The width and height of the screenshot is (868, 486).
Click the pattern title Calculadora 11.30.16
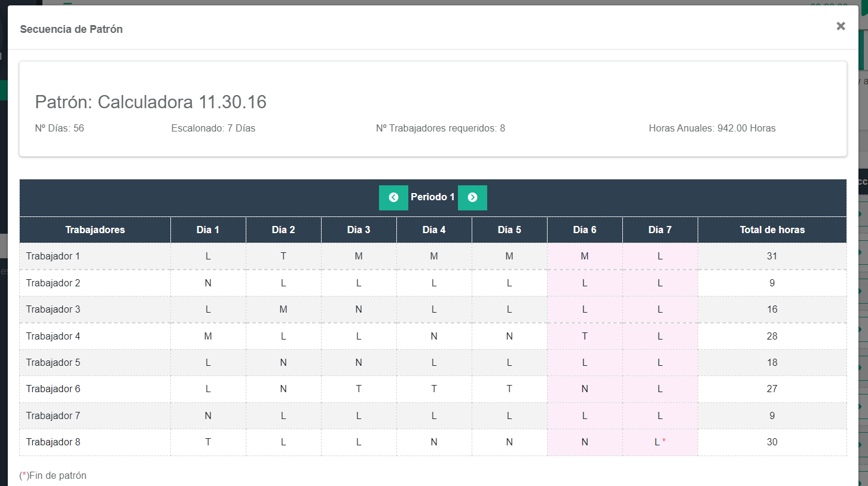click(x=151, y=102)
